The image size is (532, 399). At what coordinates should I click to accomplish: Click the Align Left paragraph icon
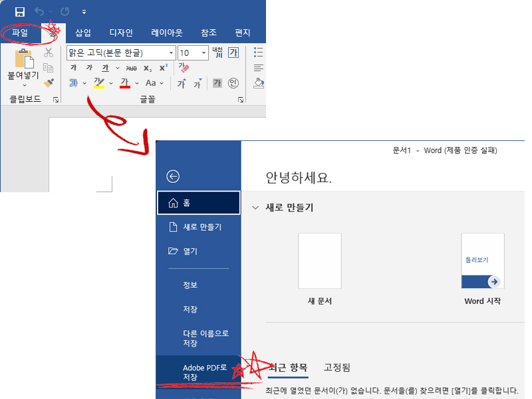(x=258, y=68)
